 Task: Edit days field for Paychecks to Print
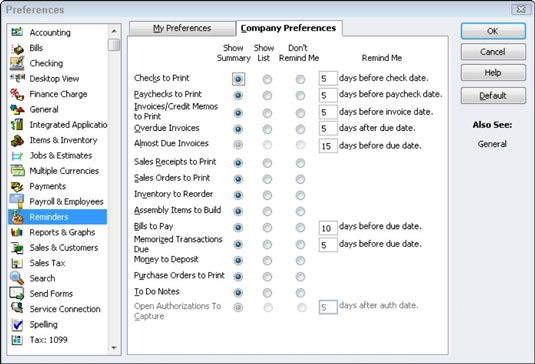point(328,95)
